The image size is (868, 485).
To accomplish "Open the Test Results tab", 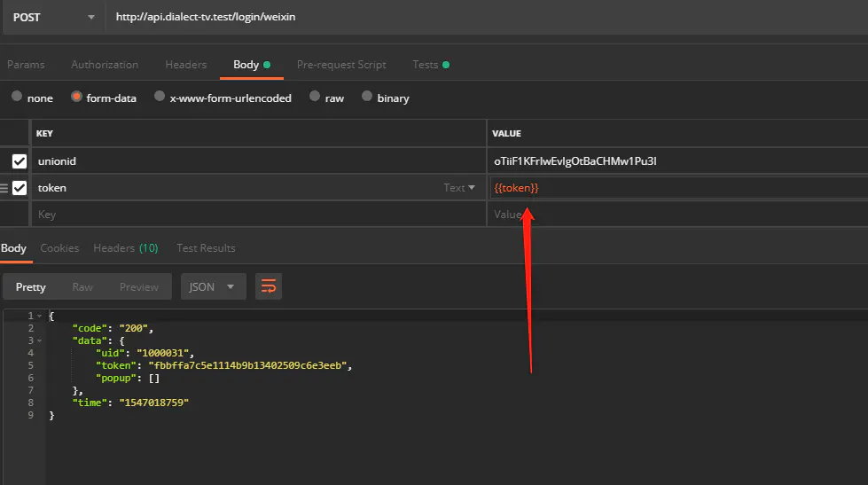I will click(206, 248).
